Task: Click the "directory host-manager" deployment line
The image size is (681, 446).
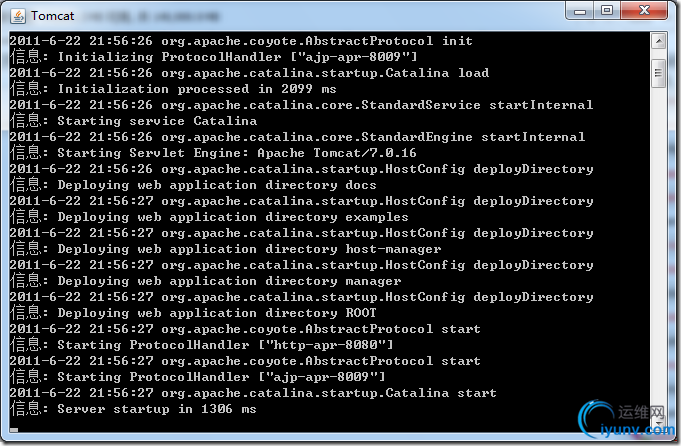Action: 225,249
